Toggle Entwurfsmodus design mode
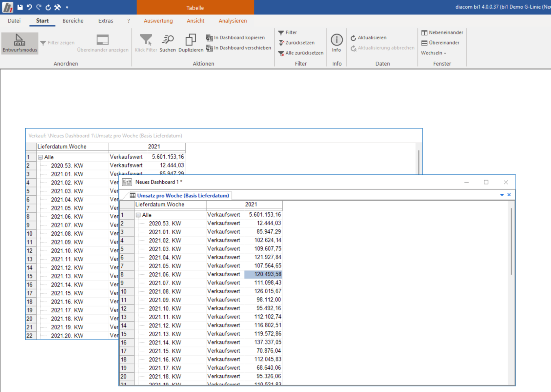 pos(20,43)
